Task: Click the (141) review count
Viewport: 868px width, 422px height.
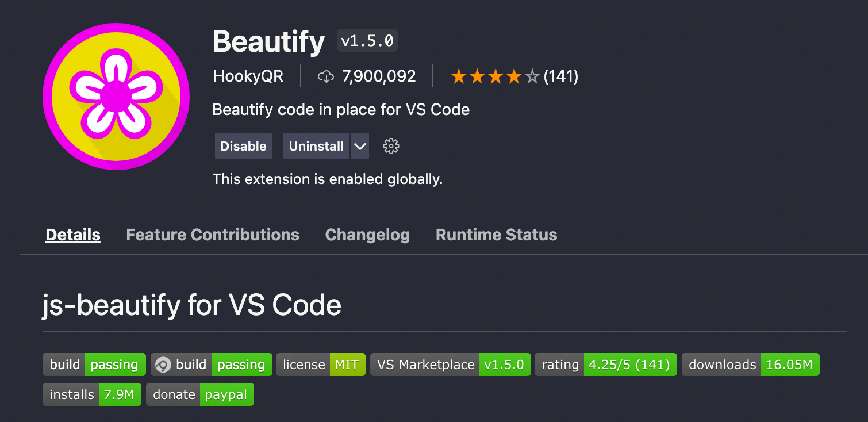Action: [561, 76]
